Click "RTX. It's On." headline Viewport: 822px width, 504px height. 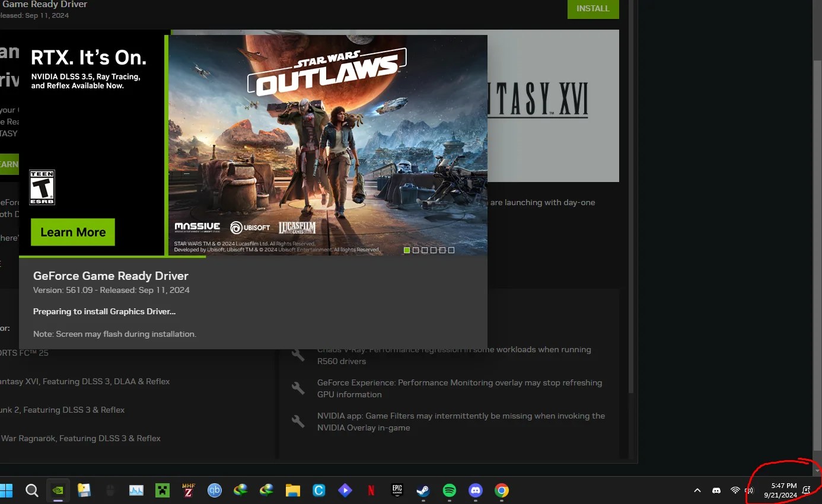tap(88, 58)
